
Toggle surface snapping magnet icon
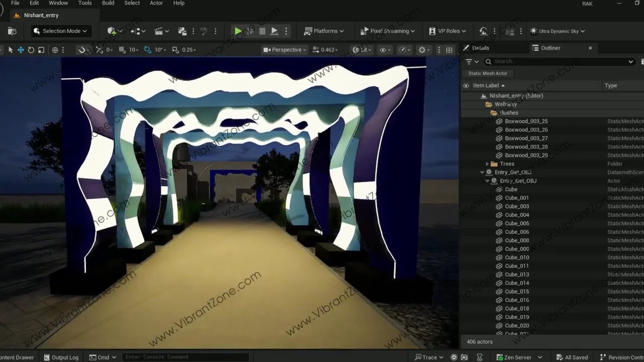pos(82,50)
